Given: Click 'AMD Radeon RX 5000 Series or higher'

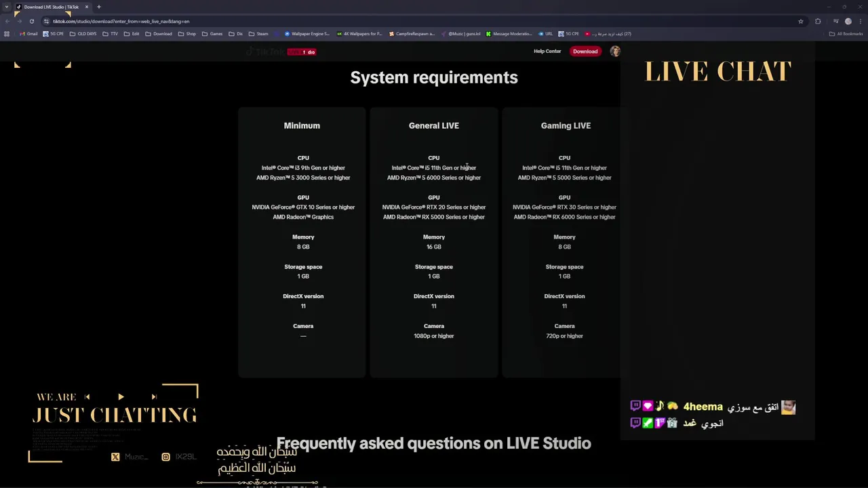Looking at the screenshot, I should coord(434,217).
